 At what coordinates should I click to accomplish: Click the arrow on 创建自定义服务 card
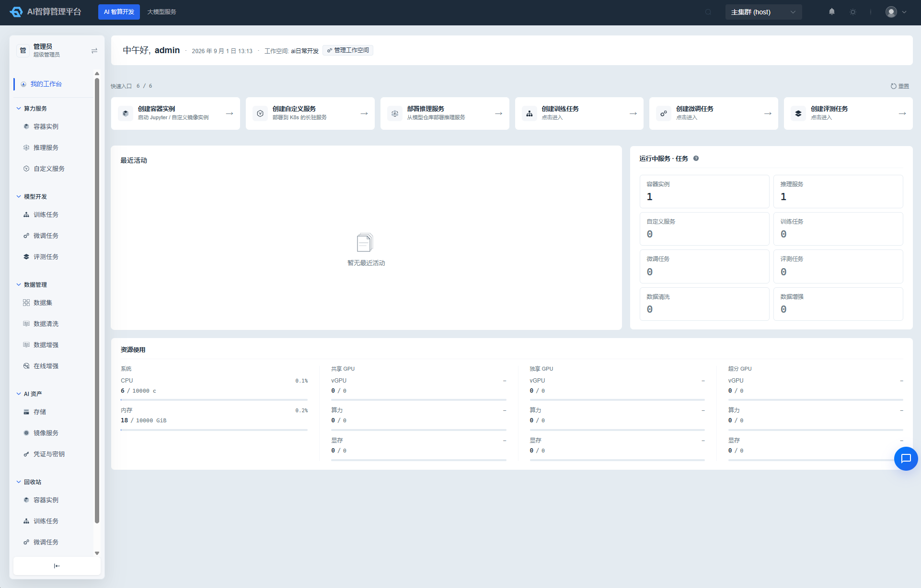tap(364, 113)
